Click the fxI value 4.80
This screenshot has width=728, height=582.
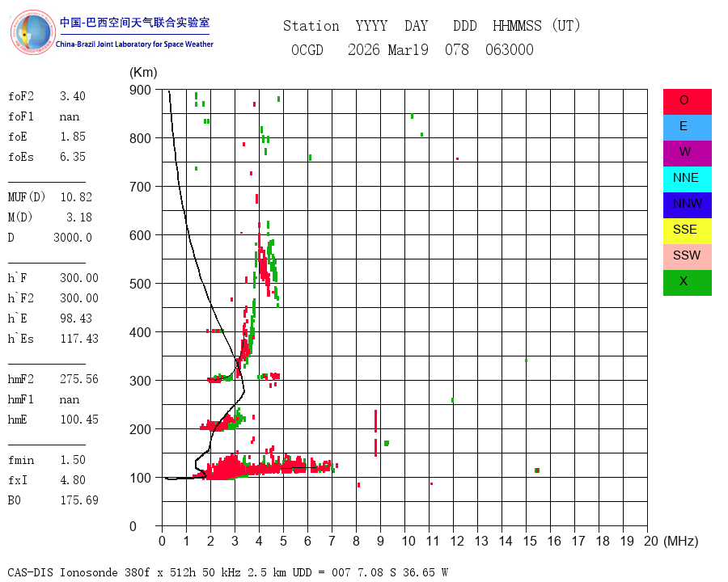(73, 480)
